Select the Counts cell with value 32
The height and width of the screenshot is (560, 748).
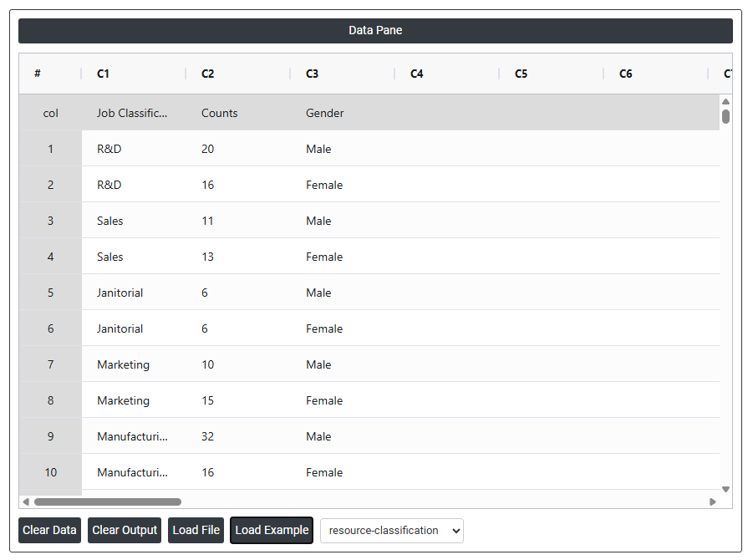click(x=208, y=436)
